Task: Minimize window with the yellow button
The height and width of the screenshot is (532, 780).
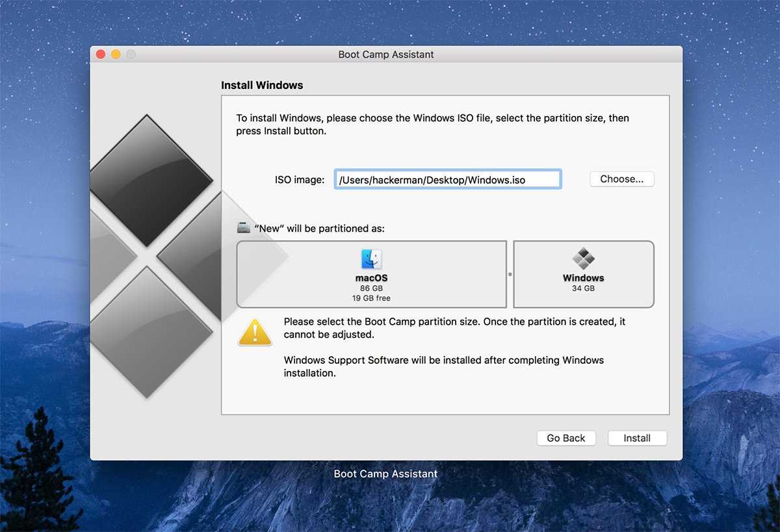Action: pyautogui.click(x=116, y=55)
